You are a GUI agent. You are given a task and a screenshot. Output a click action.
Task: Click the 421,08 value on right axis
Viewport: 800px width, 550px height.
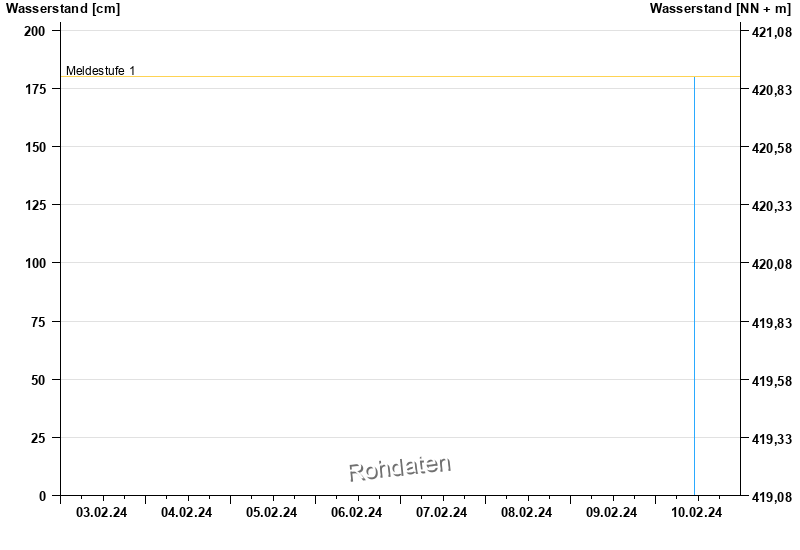pyautogui.click(x=771, y=32)
